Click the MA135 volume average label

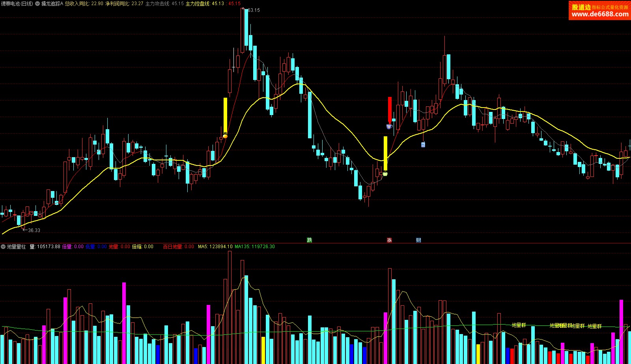tap(254, 247)
